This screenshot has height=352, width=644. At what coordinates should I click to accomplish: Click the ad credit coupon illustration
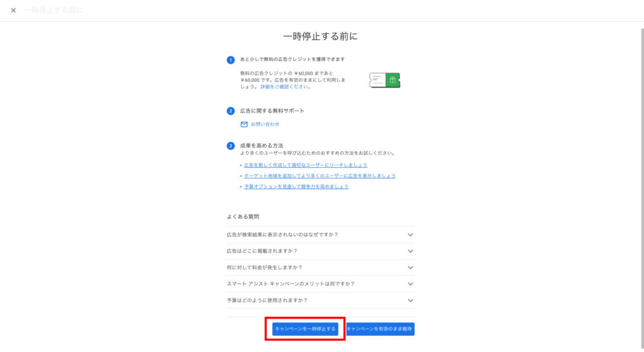pyautogui.click(x=384, y=80)
